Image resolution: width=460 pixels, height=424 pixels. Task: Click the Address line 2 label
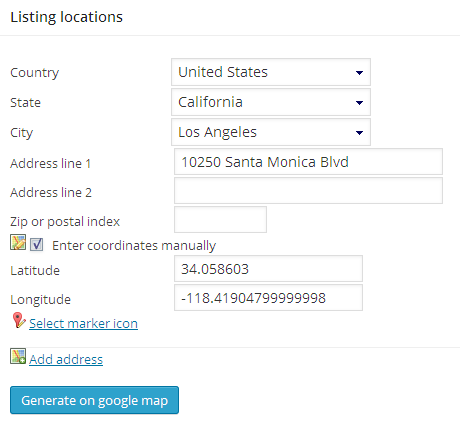pyautogui.click(x=51, y=192)
